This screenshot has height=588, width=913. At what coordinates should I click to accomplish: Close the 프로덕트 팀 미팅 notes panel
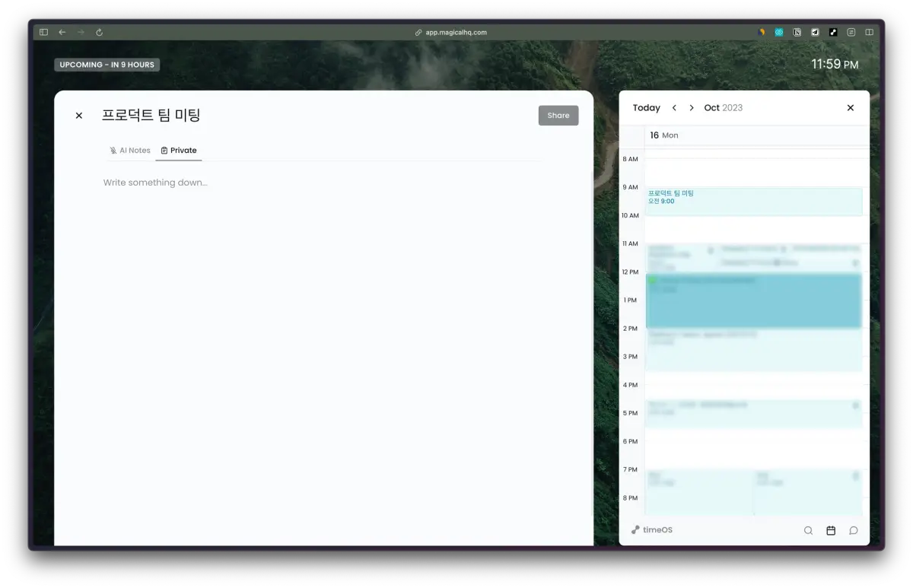pos(78,116)
